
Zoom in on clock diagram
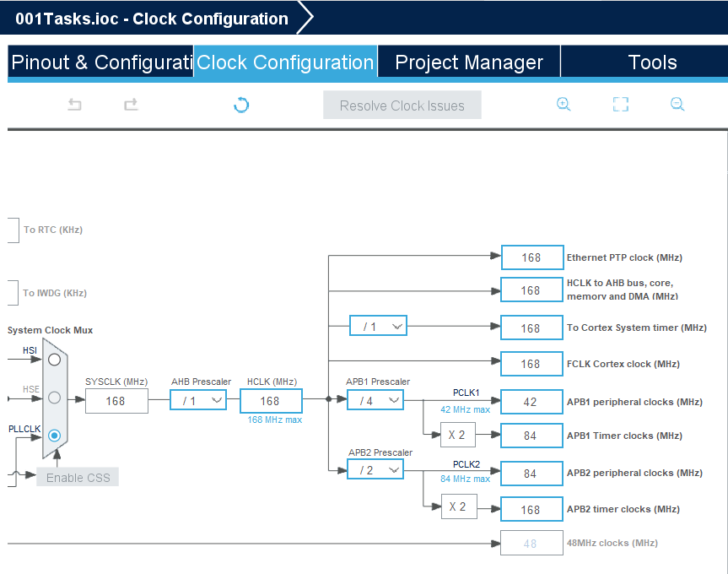(x=564, y=104)
